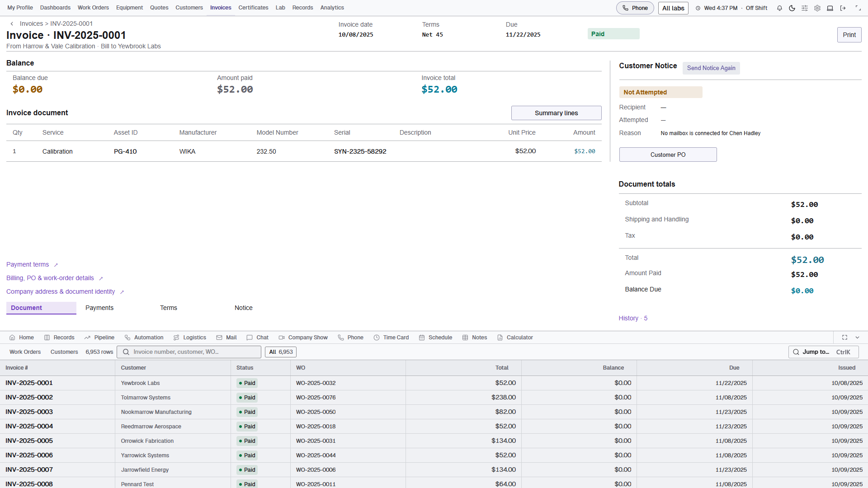Image resolution: width=868 pixels, height=488 pixels.
Task: Expand Billing, PO & work-order details
Action: [x=55, y=278]
